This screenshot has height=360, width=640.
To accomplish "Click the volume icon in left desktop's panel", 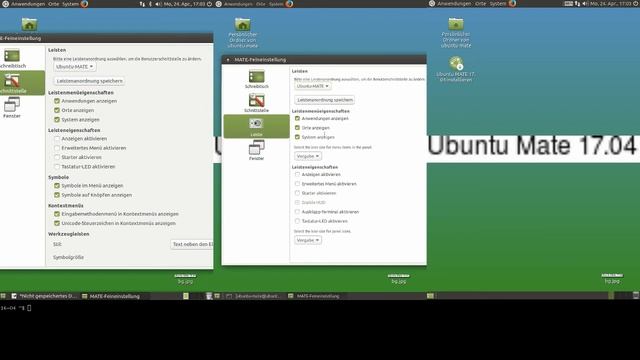I will click(158, 4).
